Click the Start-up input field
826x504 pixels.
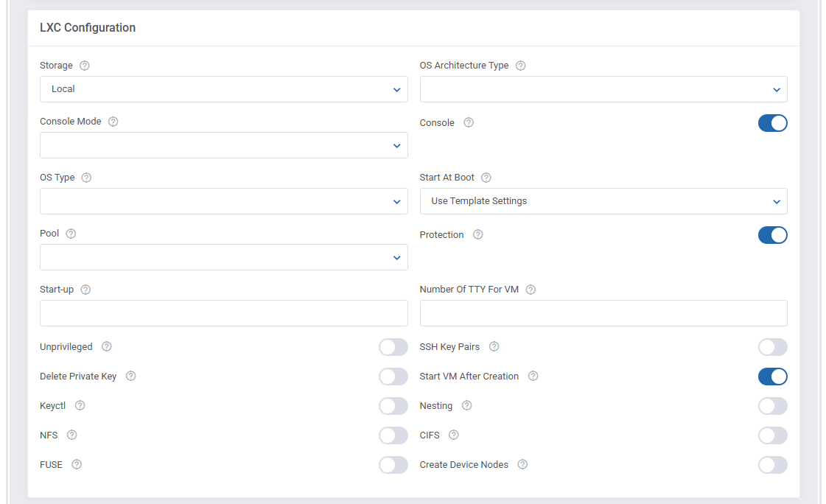[x=224, y=313]
